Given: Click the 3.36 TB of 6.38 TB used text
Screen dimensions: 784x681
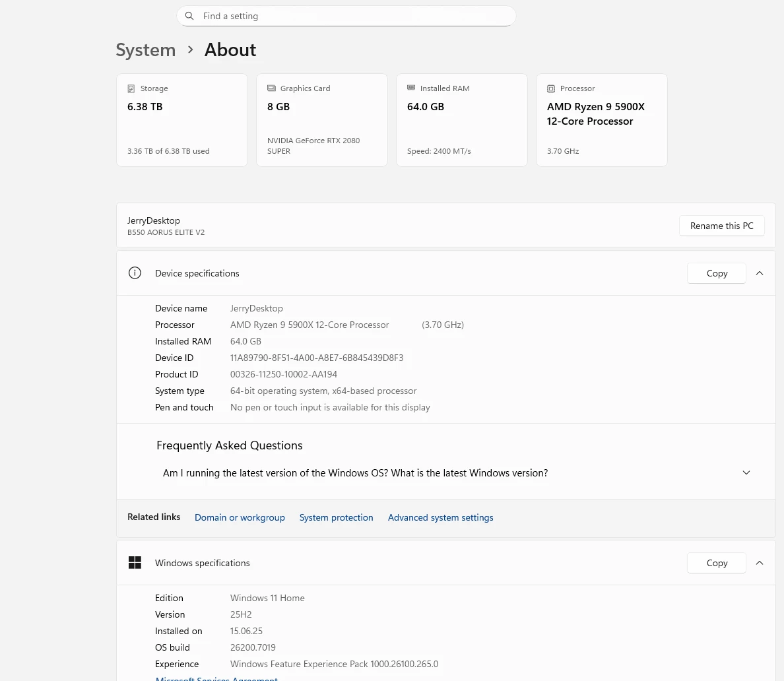Looking at the screenshot, I should pos(168,151).
